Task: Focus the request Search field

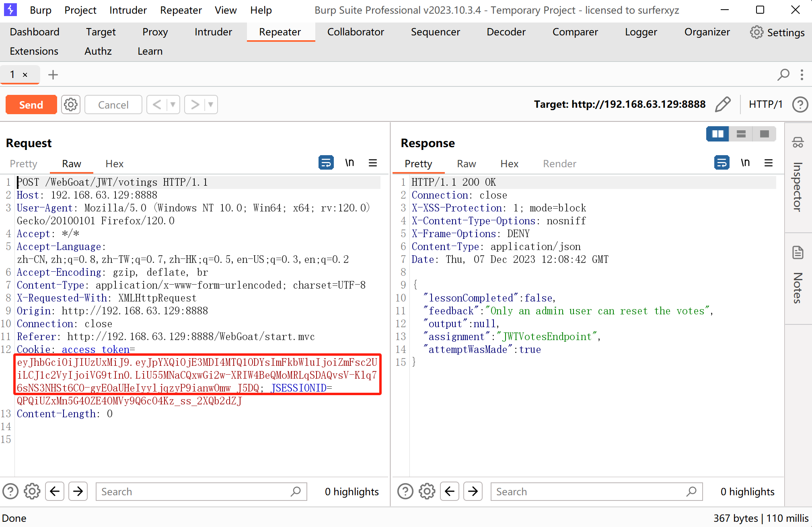Action: (201, 492)
